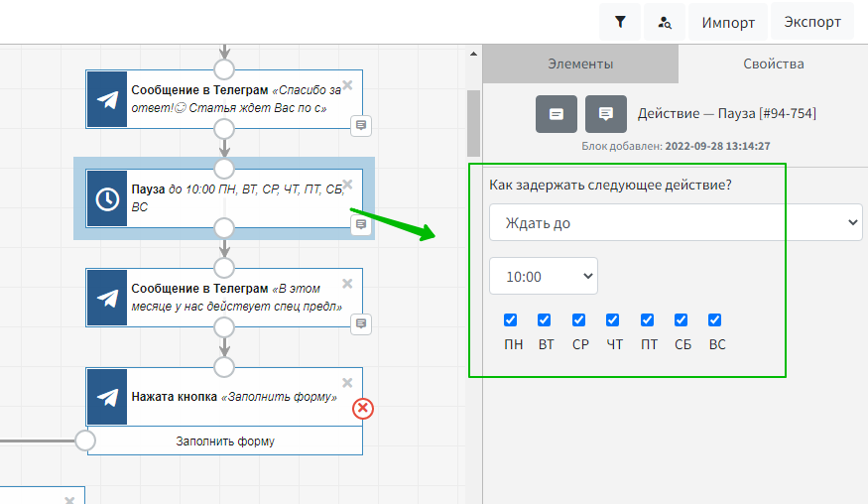Viewport: 868px width, 504px height.
Task: Click the user search icon
Action: tap(665, 22)
